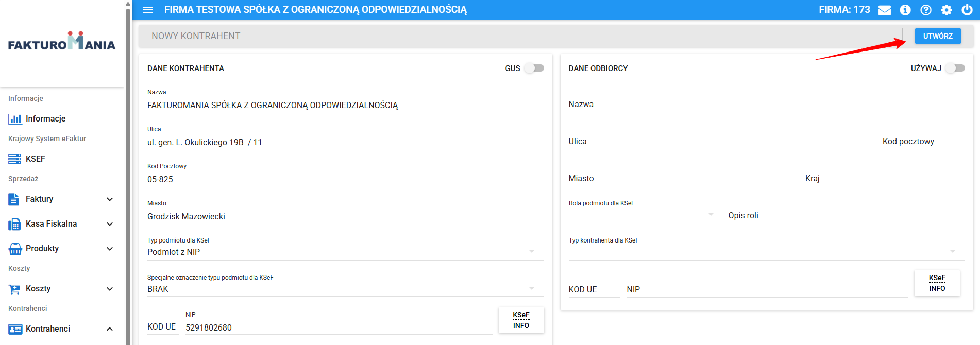Screen dimensions: 980x345
Task: Click the KSEF server icon
Action: click(x=15, y=159)
